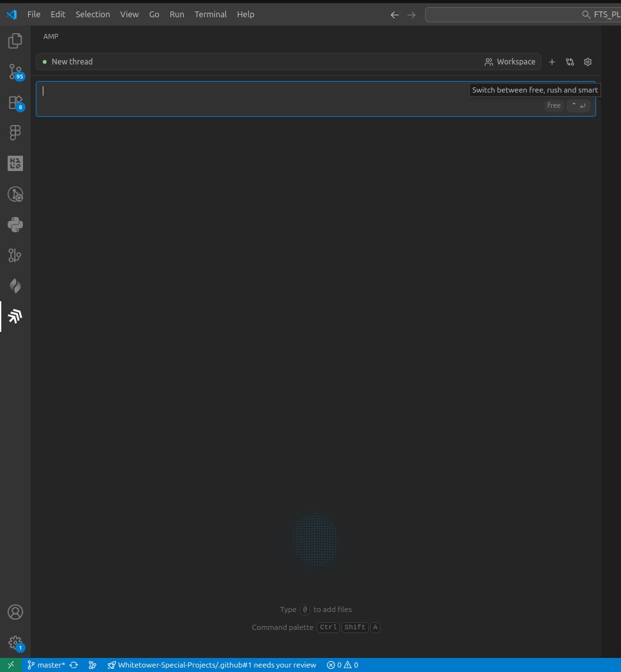Screen dimensions: 621x672
Task: Select the Figma icon in the activity bar
Action: [15, 132]
